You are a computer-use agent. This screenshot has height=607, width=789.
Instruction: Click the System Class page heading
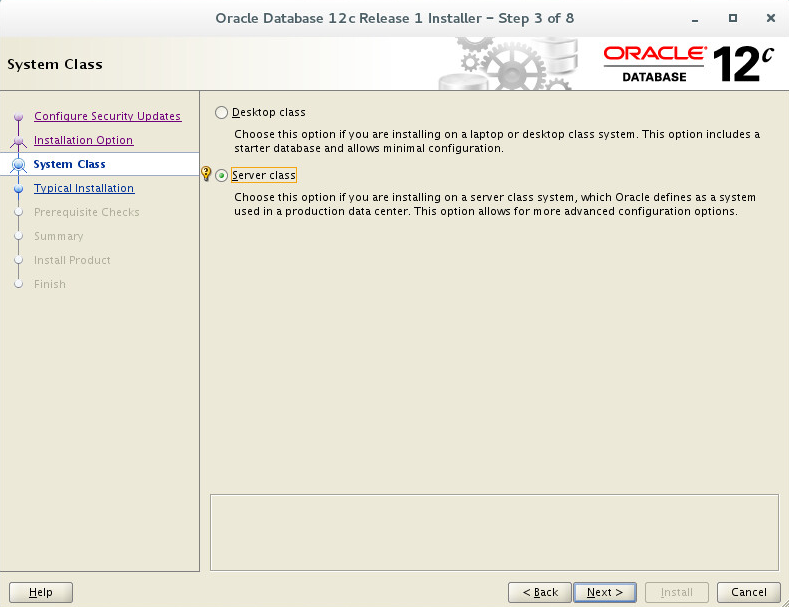[x=55, y=64]
